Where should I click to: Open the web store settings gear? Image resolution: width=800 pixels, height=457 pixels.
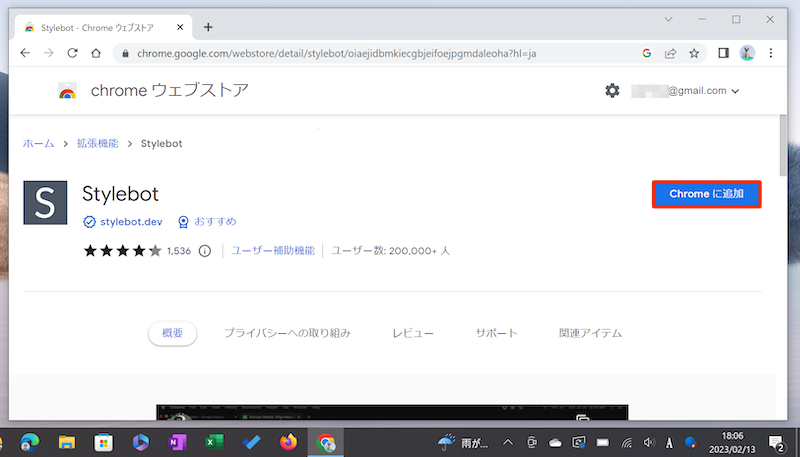coord(612,91)
